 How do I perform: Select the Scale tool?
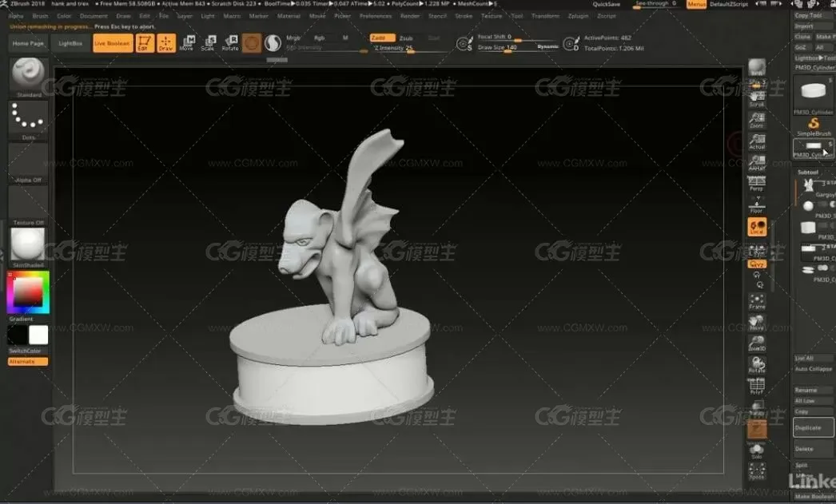209,43
